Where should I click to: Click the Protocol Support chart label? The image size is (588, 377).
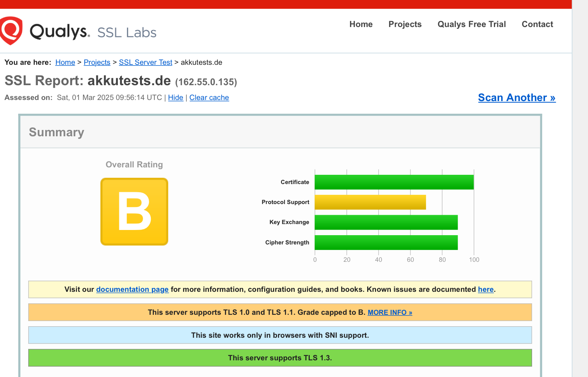click(x=285, y=202)
